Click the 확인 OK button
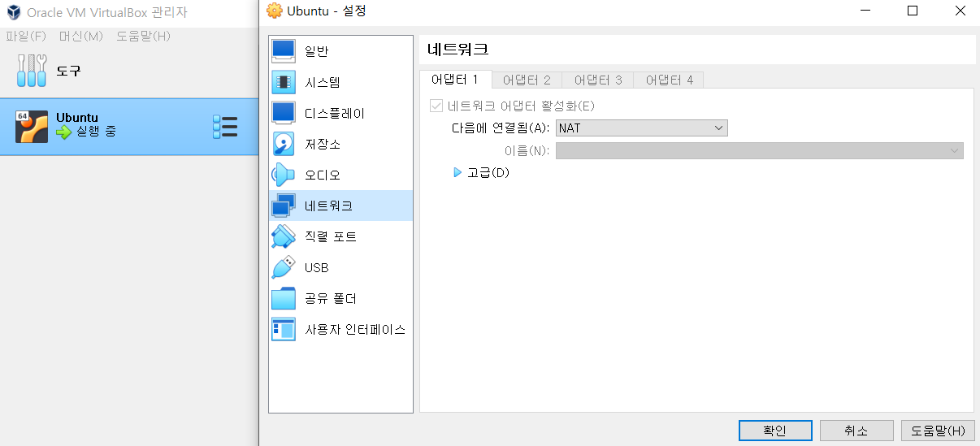Screen dimensions: 980x446 774,431
